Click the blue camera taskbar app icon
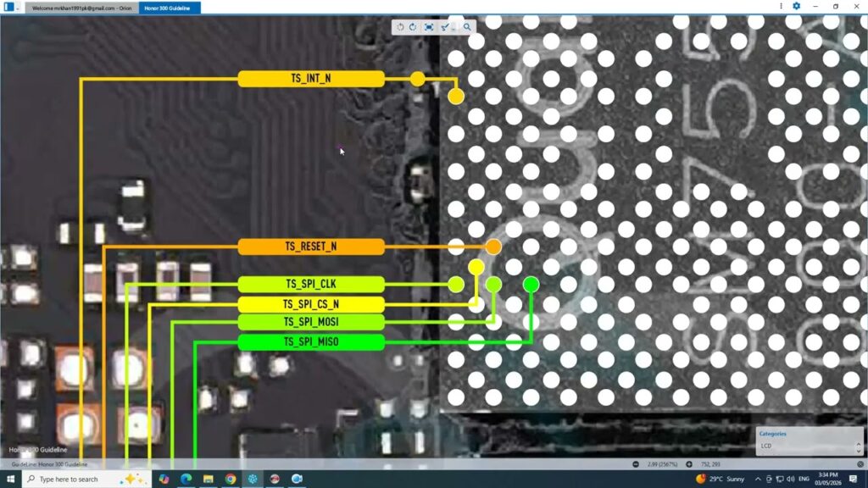The height and width of the screenshot is (488, 868). (297, 480)
